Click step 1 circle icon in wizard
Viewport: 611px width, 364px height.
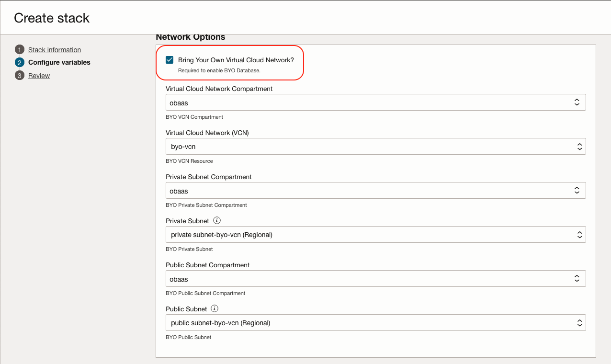[x=20, y=50]
